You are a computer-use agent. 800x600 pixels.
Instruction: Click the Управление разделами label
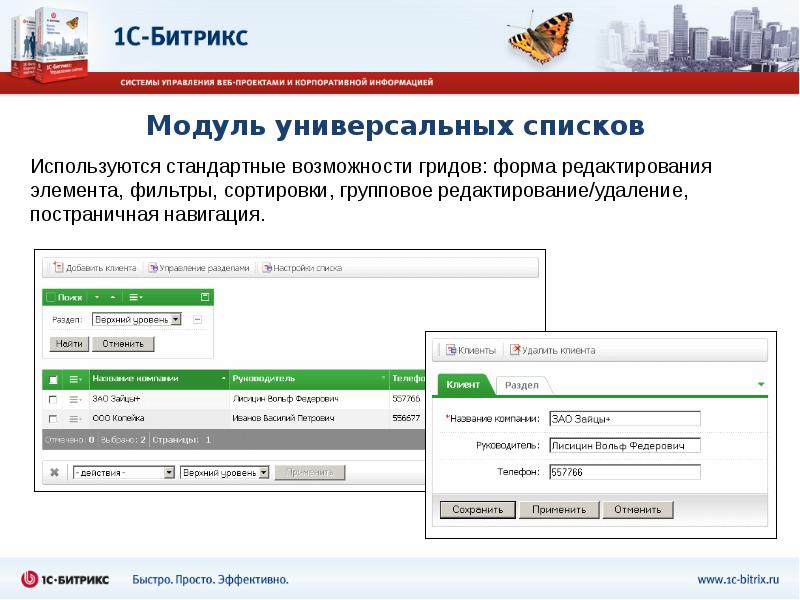click(x=204, y=268)
